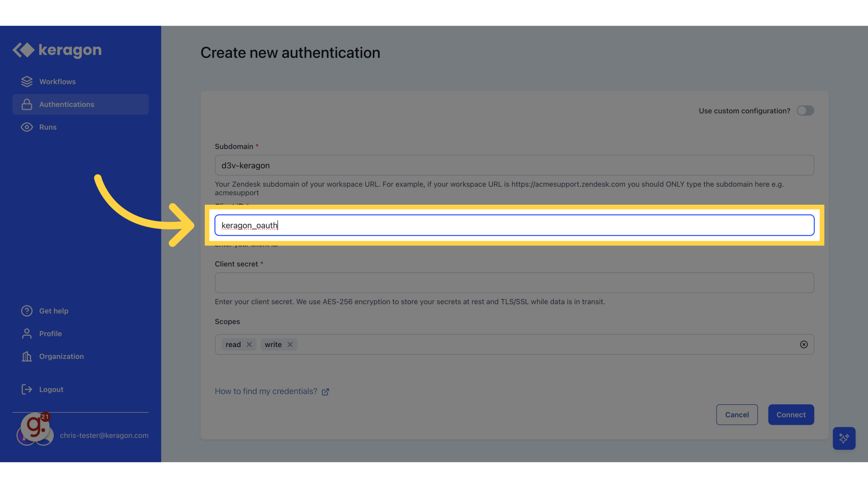This screenshot has width=868, height=488.
Task: Cancel creating the authentication
Action: [x=737, y=415]
